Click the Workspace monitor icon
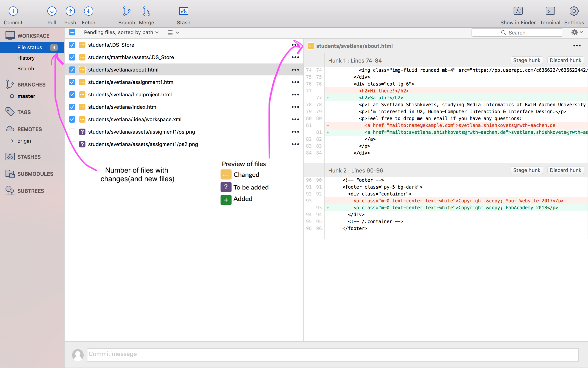Viewport: 588px width, 368px height. pyautogui.click(x=10, y=35)
